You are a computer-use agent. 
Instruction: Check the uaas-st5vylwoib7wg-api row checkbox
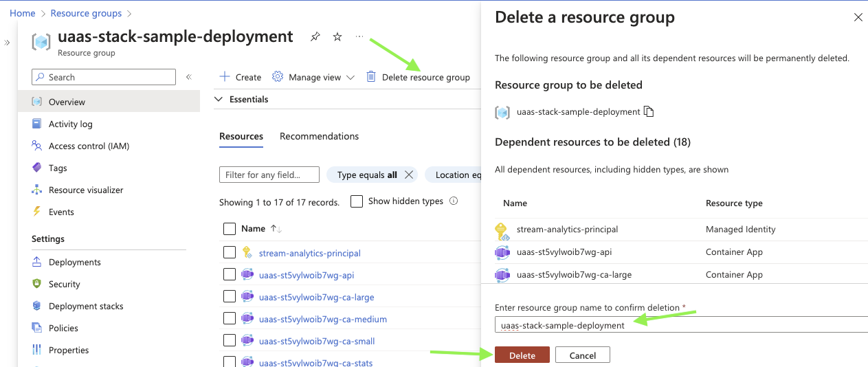point(230,275)
